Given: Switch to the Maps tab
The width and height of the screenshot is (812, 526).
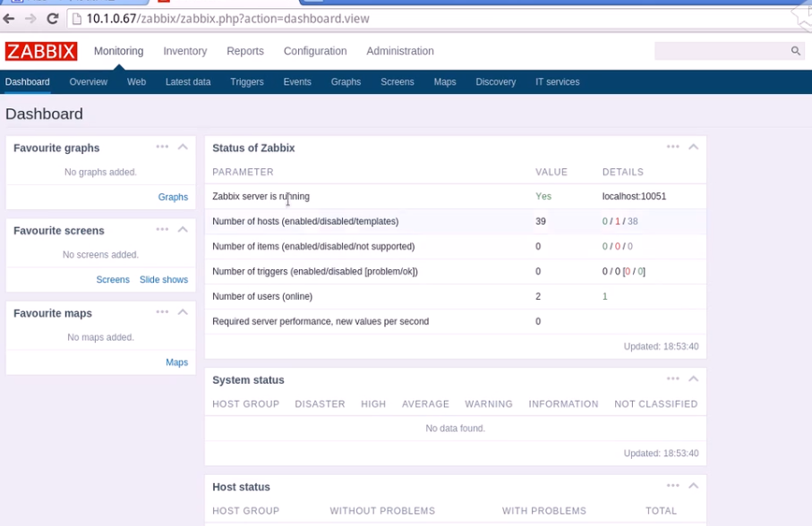Looking at the screenshot, I should point(445,81).
